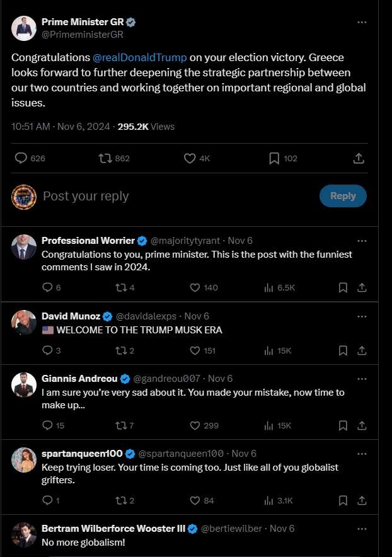
Task: Open reply icon on main post
Action: (21, 159)
